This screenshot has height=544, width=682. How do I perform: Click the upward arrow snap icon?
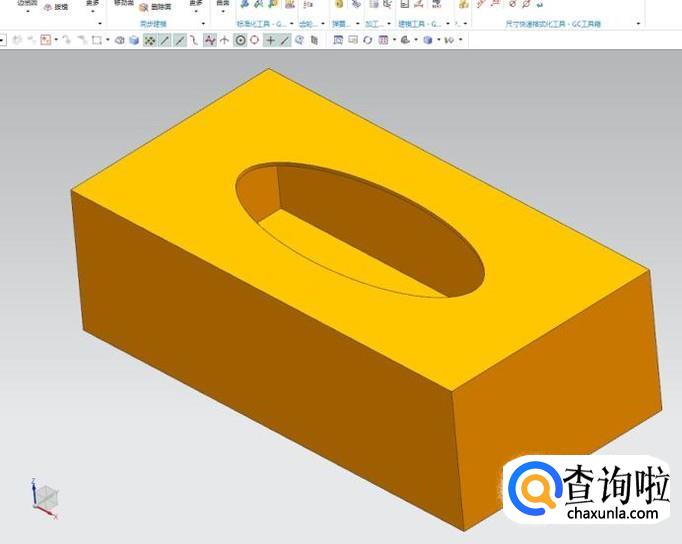pyautogui.click(x=224, y=40)
